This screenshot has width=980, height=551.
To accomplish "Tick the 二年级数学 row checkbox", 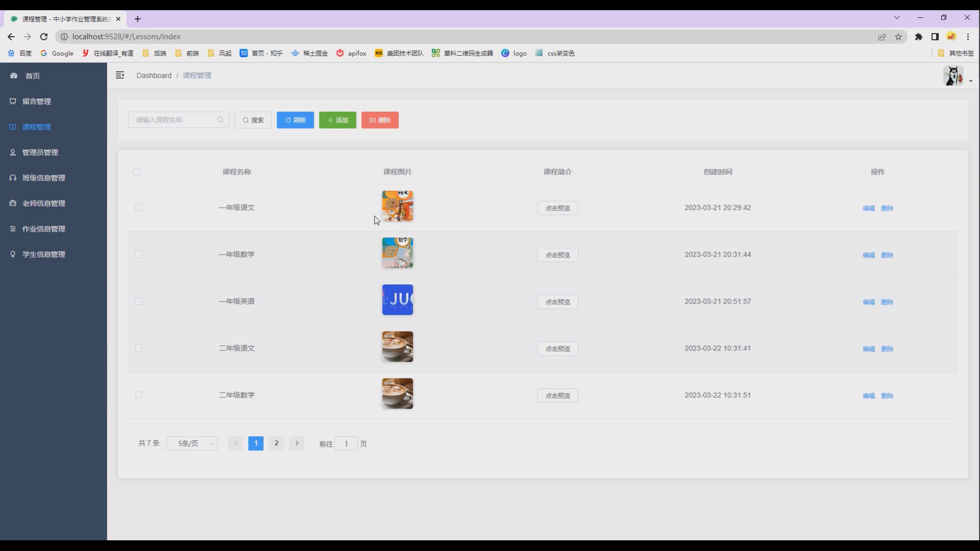I will coord(139,395).
